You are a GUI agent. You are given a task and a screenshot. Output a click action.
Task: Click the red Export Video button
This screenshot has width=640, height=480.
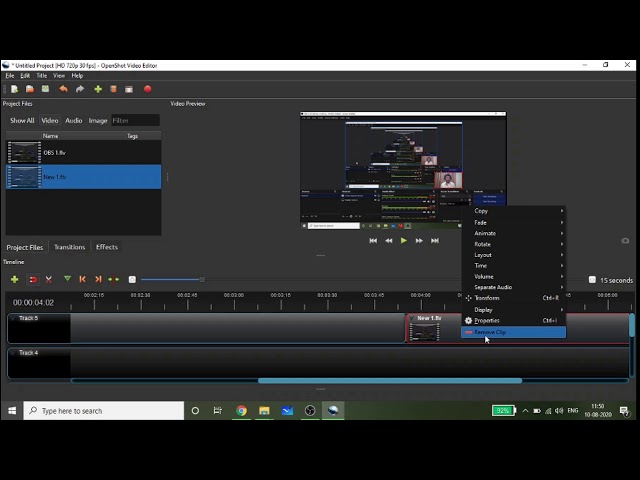[x=148, y=89]
